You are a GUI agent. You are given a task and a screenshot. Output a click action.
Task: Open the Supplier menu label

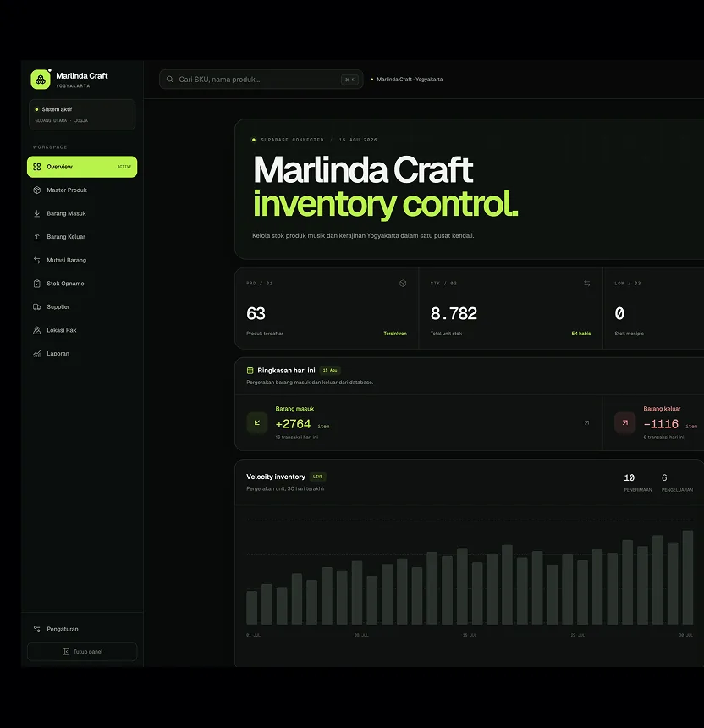[58, 307]
